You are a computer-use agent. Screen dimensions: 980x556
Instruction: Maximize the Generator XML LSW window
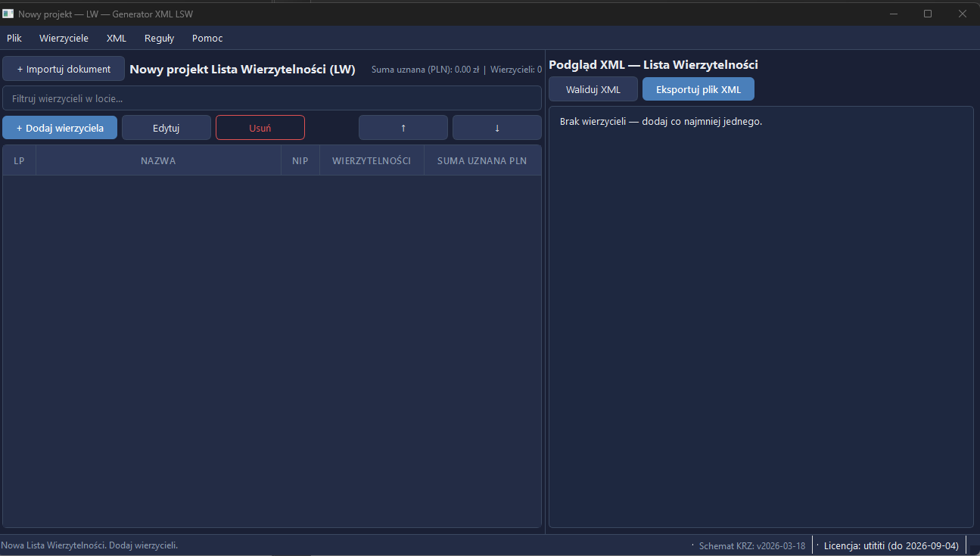coord(928,14)
